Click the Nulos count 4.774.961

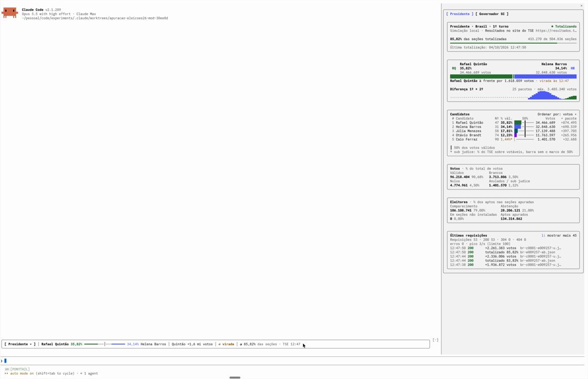(459, 185)
